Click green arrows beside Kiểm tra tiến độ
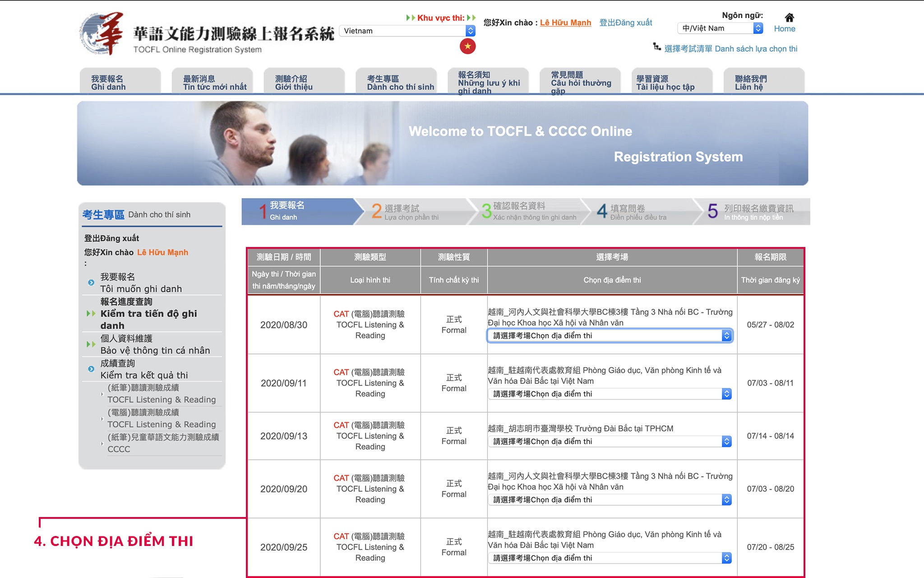Image resolution: width=924 pixels, height=578 pixels. (x=91, y=313)
